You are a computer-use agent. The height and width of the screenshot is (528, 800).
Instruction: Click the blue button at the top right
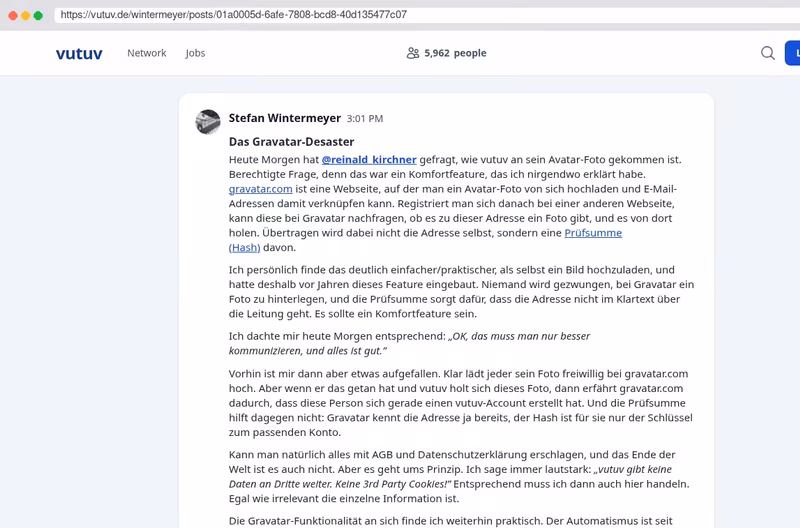(792, 53)
